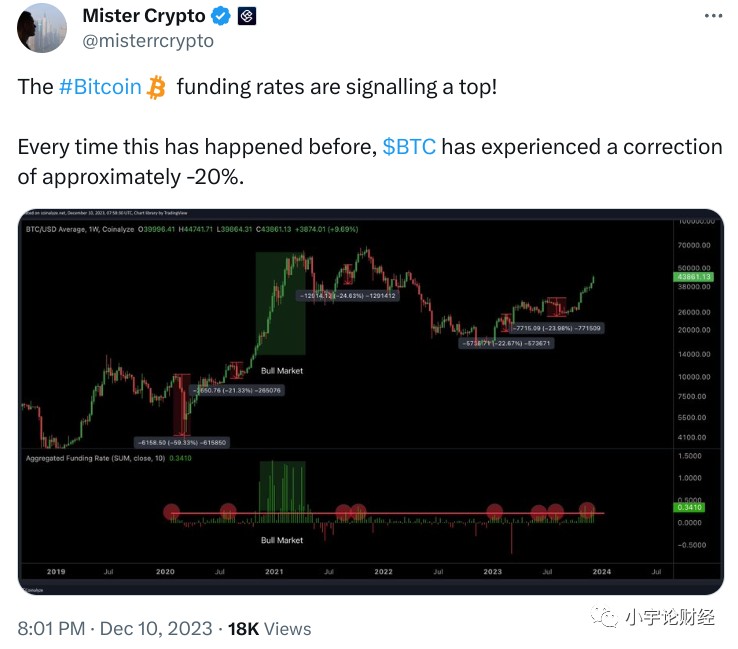This screenshot has width=738, height=649.
Task: Click the green 43861.13 price label
Action: (693, 277)
